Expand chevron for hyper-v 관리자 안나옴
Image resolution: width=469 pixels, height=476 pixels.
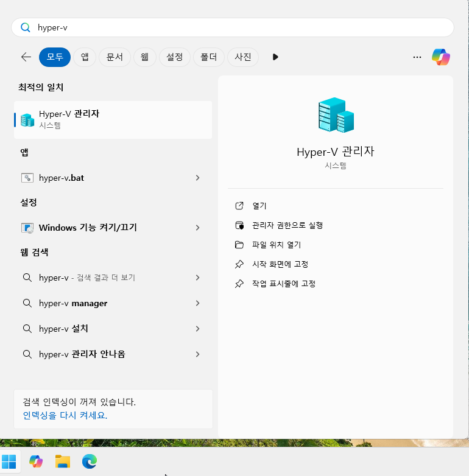[198, 354]
